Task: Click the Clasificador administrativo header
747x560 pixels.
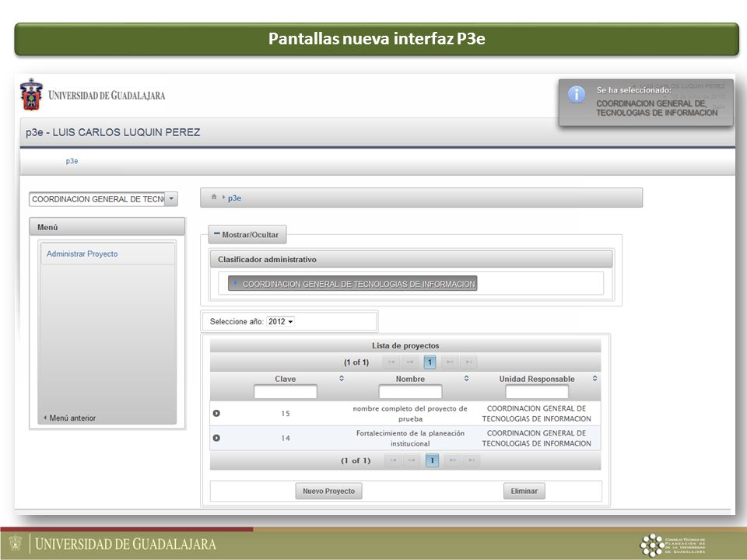Action: coord(411,259)
